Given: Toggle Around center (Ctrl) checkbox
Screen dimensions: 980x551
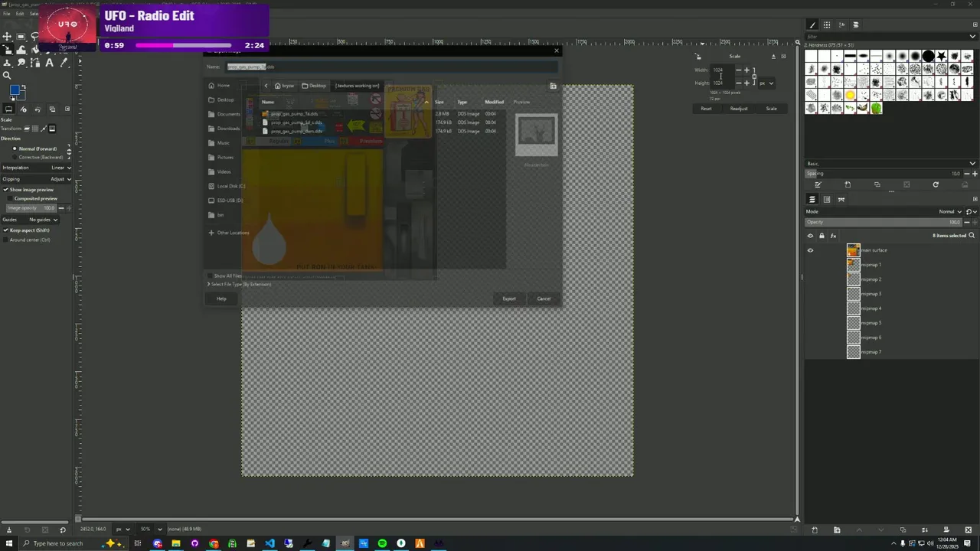Looking at the screenshot, I should pyautogui.click(x=27, y=240).
